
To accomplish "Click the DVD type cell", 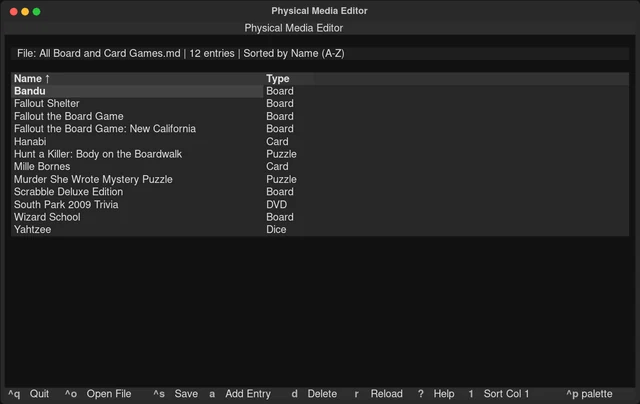I will point(276,204).
